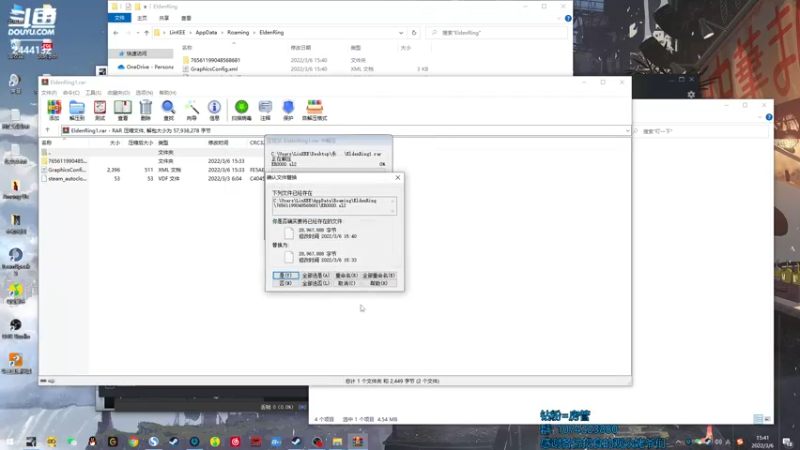This screenshot has width=800, height=450.
Task: Expand the WinRAR path bar dropdown
Action: [627, 131]
